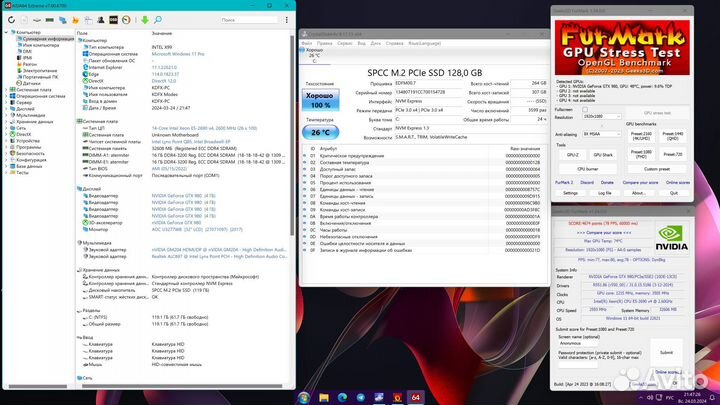
Task: Click the user silhouette icon in AIDA64 toolbar
Action: coord(101,20)
